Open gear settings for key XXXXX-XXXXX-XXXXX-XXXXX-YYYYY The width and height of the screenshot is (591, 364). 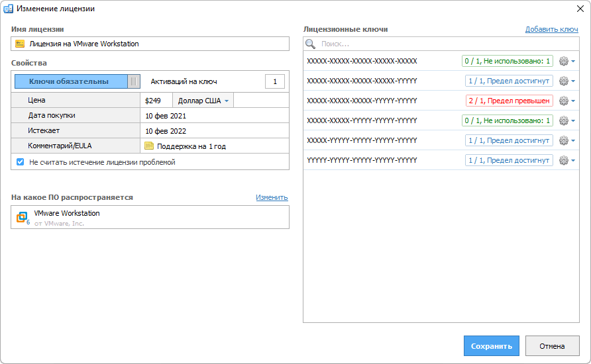pyautogui.click(x=564, y=81)
